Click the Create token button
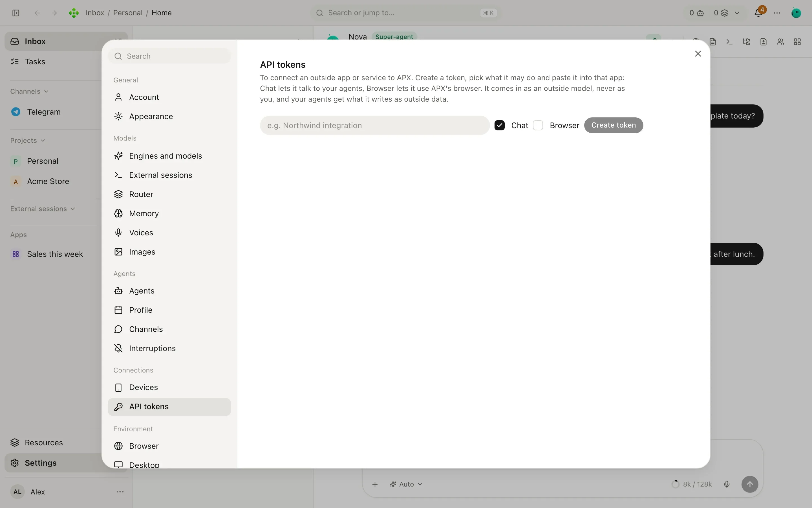Viewport: 812px width, 508px height. [613, 125]
